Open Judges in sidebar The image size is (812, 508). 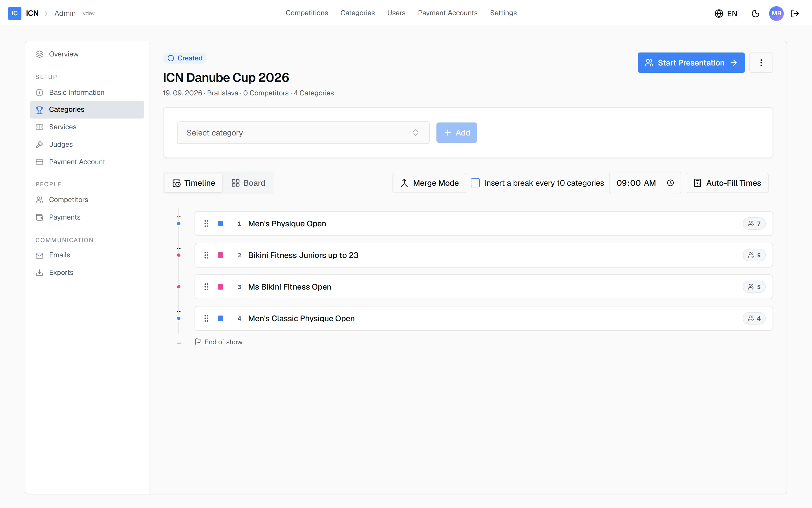(x=87, y=144)
